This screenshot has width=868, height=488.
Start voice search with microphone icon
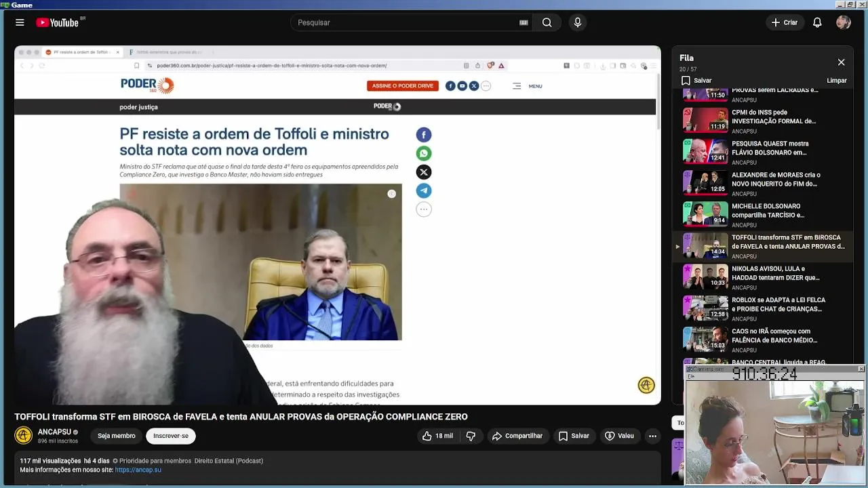[x=578, y=22]
